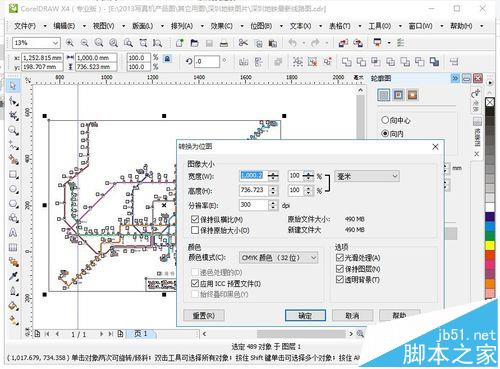Click the 高度 value spinner arrows

pos(273,190)
